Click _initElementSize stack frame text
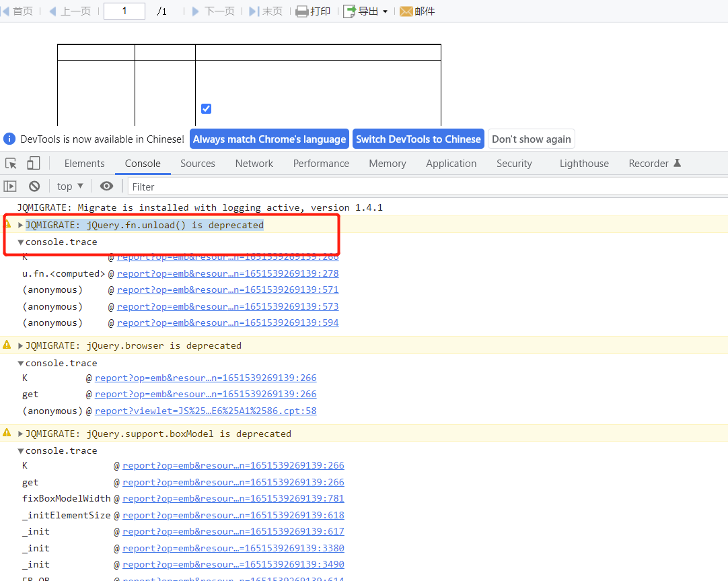The image size is (728, 581). pos(67,516)
